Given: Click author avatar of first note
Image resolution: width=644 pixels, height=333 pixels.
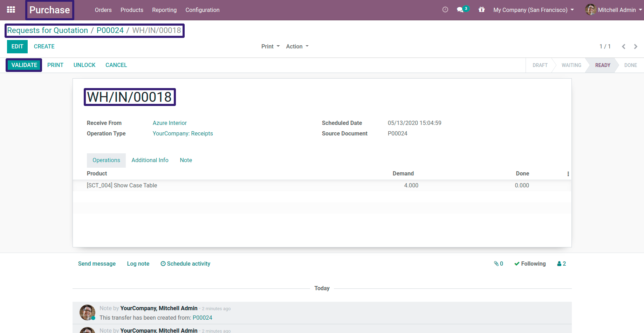Looking at the screenshot, I should pyautogui.click(x=87, y=312).
